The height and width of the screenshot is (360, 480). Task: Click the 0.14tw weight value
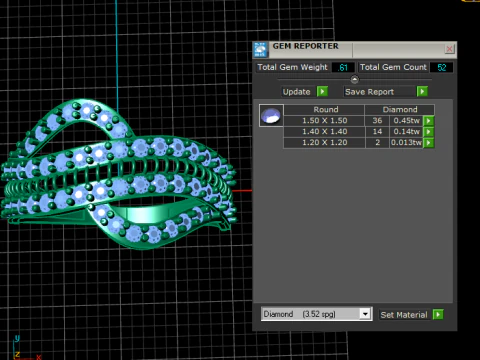point(406,132)
